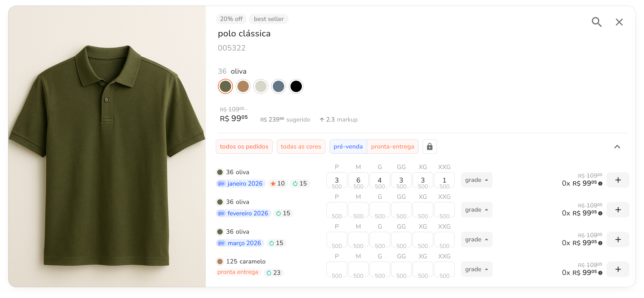
Task: Click the M size quantity field for fevereiro
Action: (358, 210)
